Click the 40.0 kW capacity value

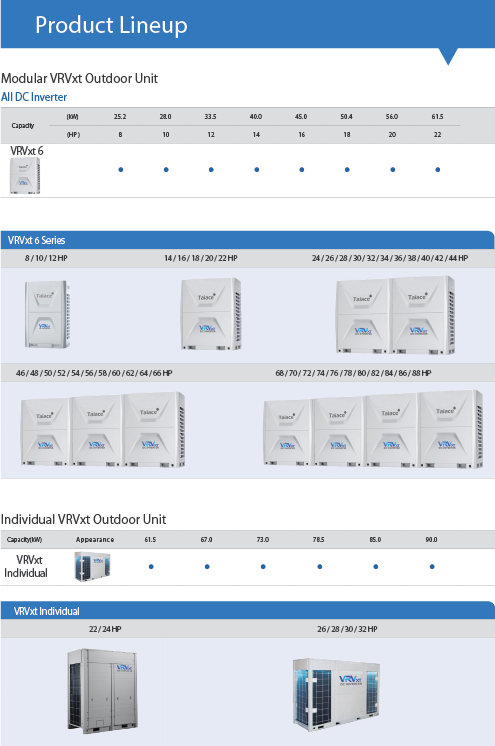click(256, 117)
